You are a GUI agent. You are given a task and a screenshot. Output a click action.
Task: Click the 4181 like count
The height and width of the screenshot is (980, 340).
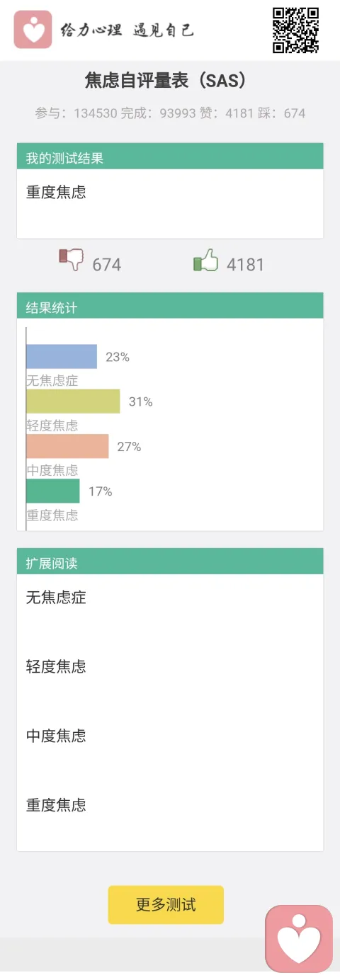[x=245, y=265]
